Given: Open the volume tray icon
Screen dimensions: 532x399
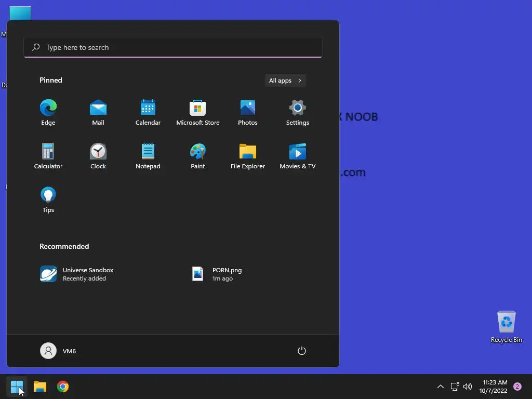Looking at the screenshot, I should (468, 387).
